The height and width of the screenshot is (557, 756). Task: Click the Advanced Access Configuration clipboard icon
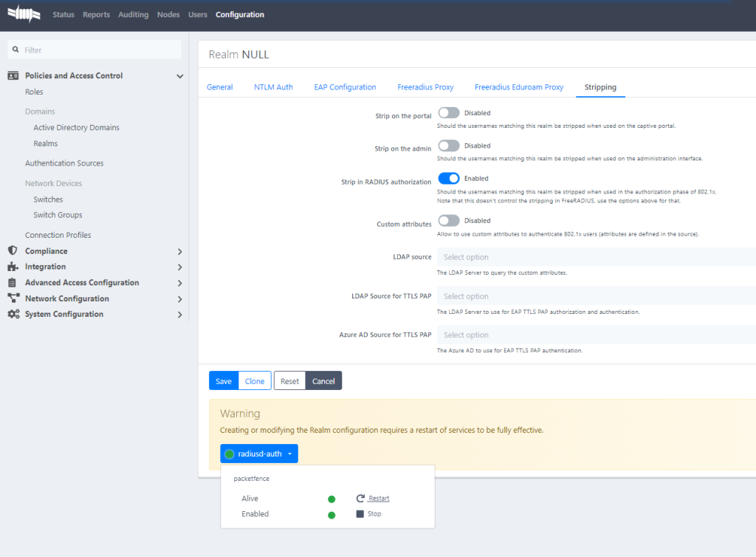(13, 283)
